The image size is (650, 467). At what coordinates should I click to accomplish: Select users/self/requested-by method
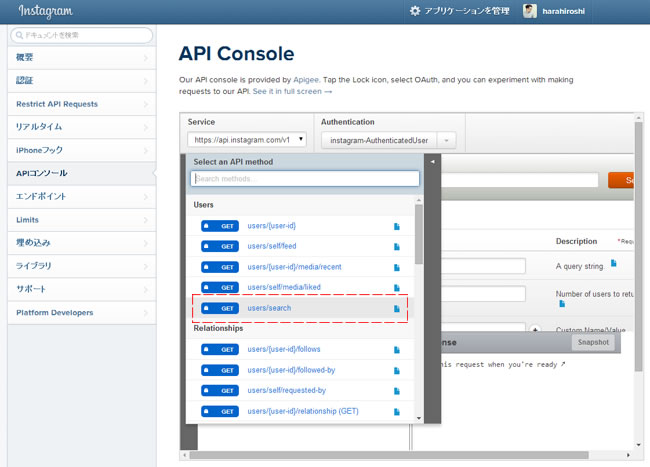286,390
